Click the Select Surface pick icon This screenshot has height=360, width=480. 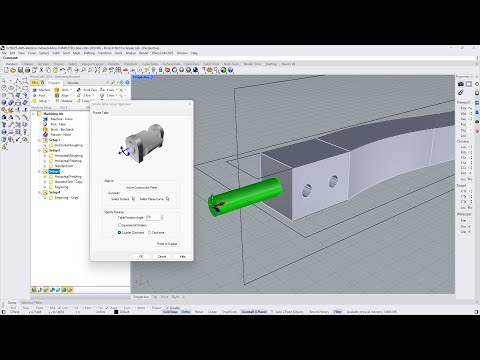pyautogui.click(x=133, y=199)
